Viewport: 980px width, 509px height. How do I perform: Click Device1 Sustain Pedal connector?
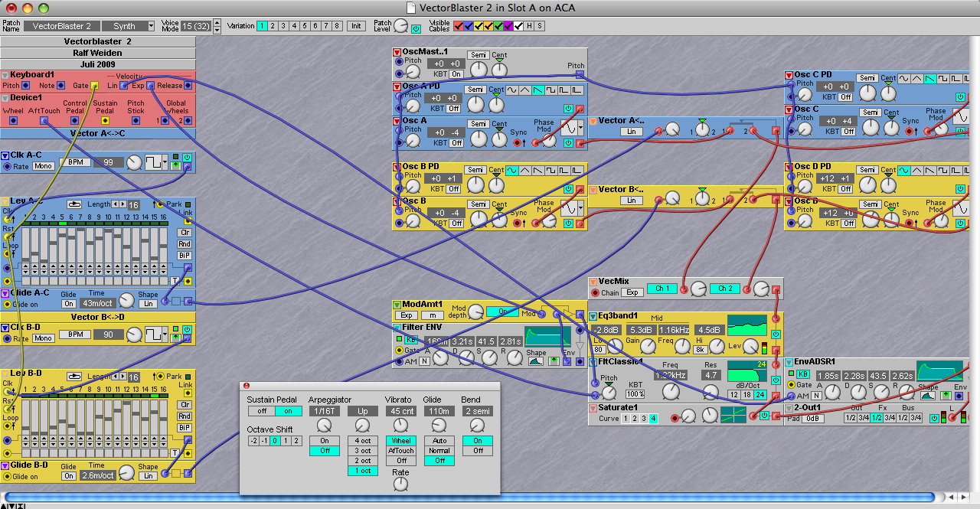click(106, 121)
